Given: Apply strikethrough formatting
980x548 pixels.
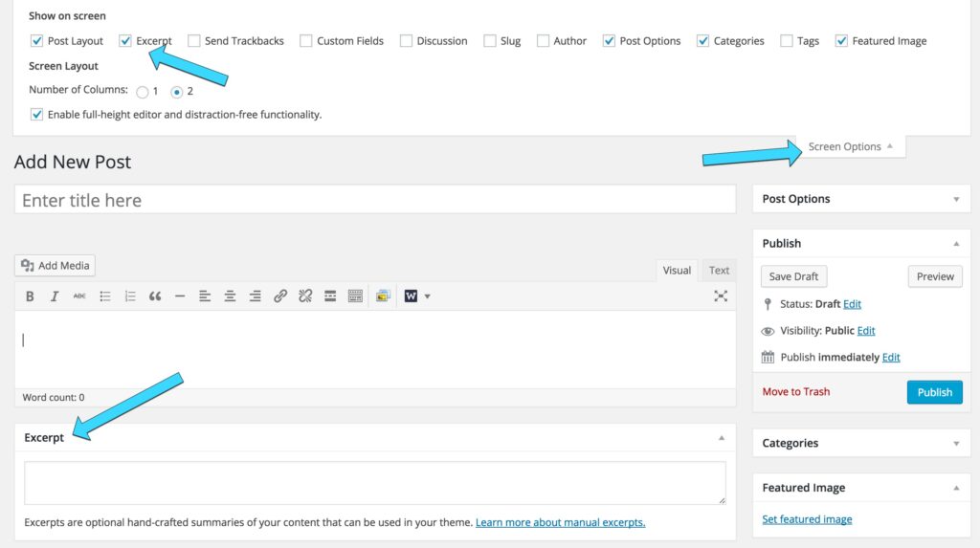Looking at the screenshot, I should click(x=79, y=296).
